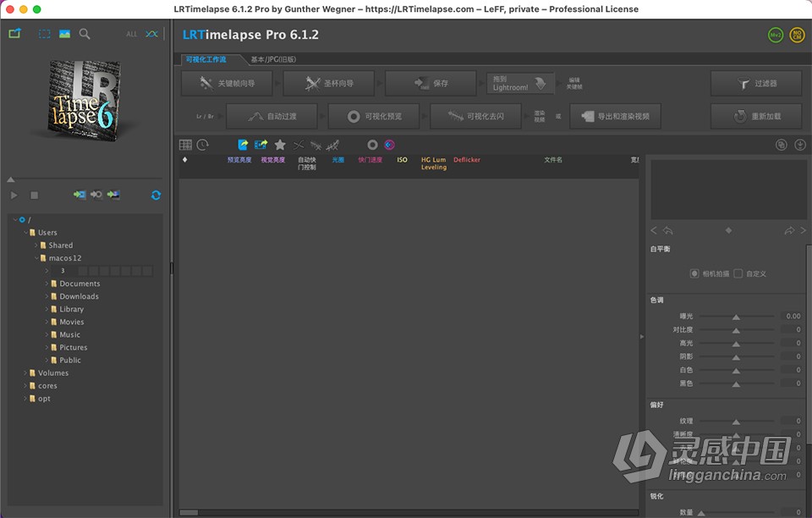Select the Library folder
Screen dimensions: 812x518
tap(71, 309)
